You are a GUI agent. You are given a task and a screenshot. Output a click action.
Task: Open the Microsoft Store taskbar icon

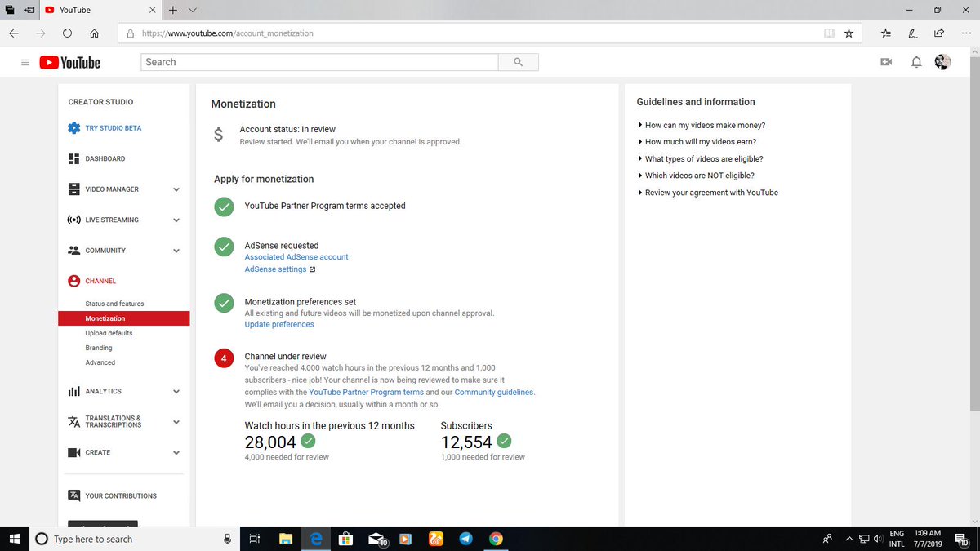pyautogui.click(x=345, y=539)
